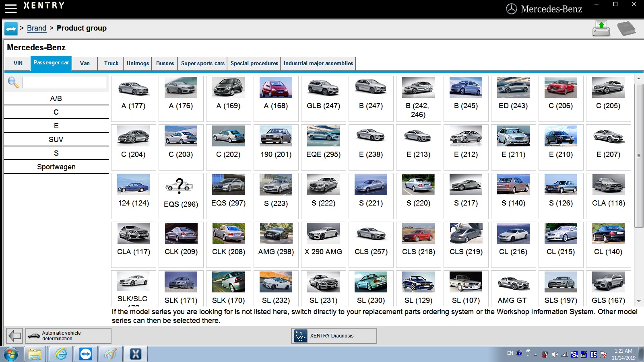644x362 pixels.
Task: Select the A (177) model series
Action: click(134, 99)
